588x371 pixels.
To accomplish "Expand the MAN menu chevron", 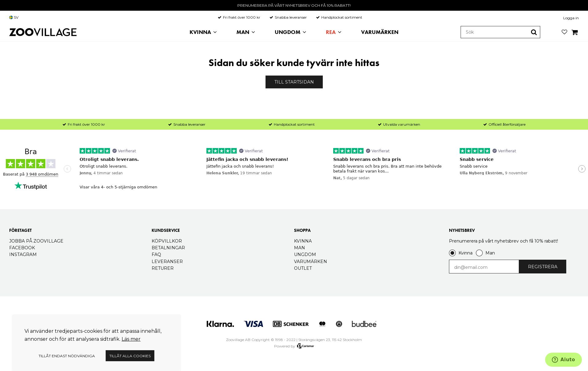I will click(253, 32).
